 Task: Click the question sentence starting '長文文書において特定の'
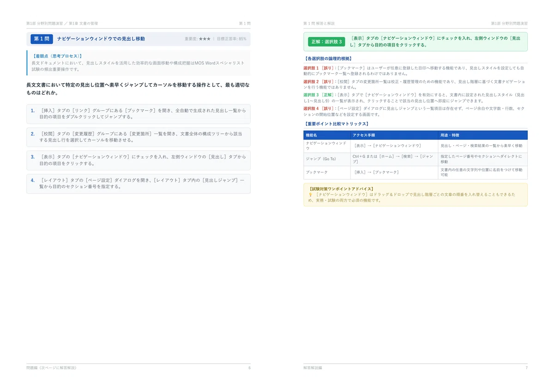click(x=138, y=89)
